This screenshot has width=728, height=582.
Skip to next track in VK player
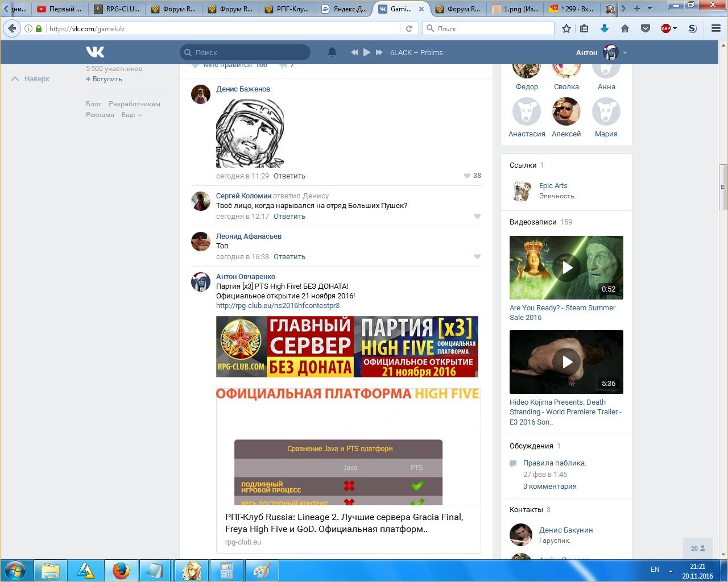[379, 52]
